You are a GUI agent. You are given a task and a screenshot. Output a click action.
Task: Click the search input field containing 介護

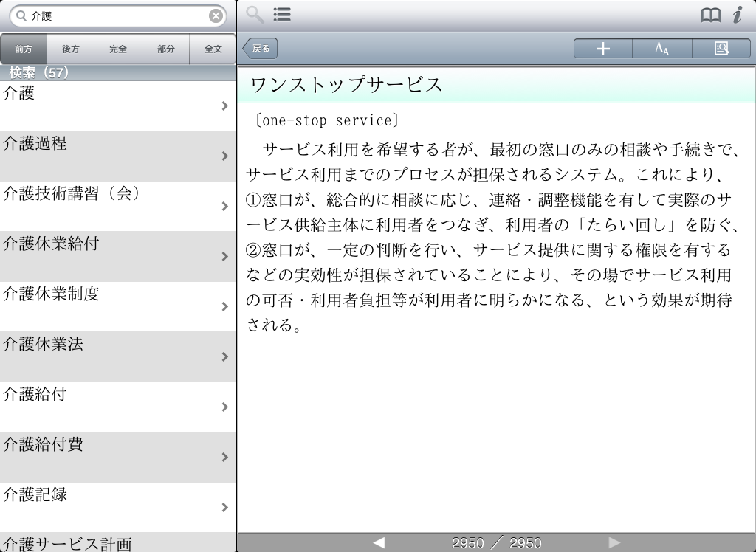[x=118, y=16]
